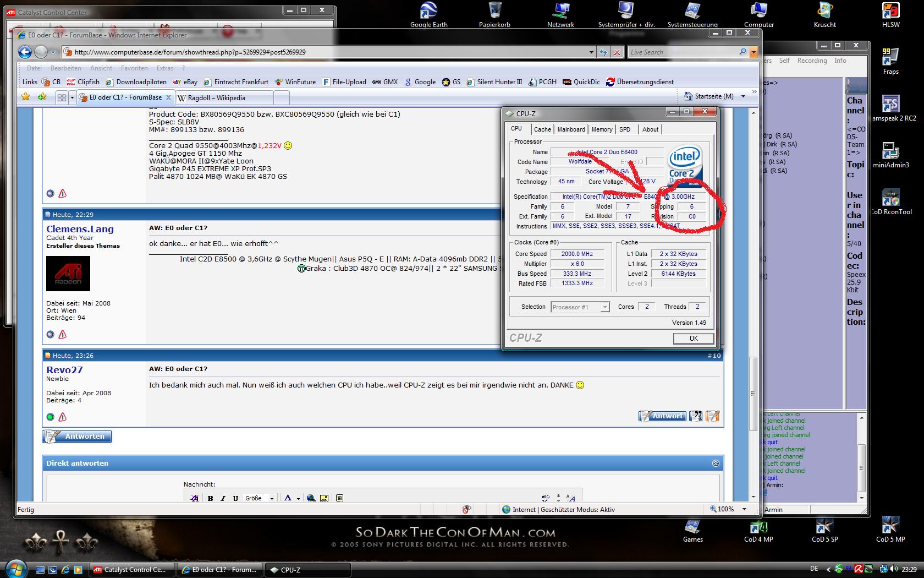Toggle Bold in the message editor
Screen dimensions: 924x578
pyautogui.click(x=210, y=498)
